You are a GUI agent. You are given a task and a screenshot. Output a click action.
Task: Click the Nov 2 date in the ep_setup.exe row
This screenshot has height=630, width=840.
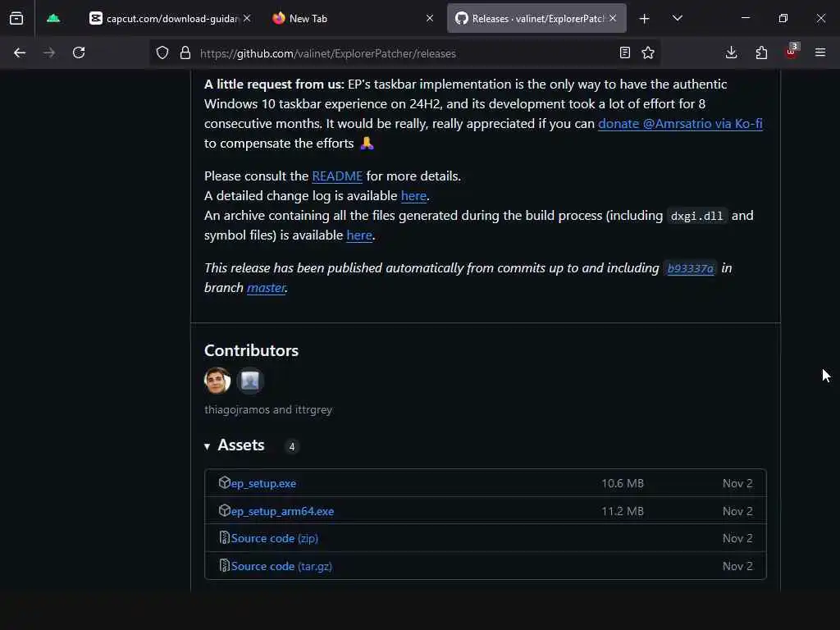coord(737,483)
